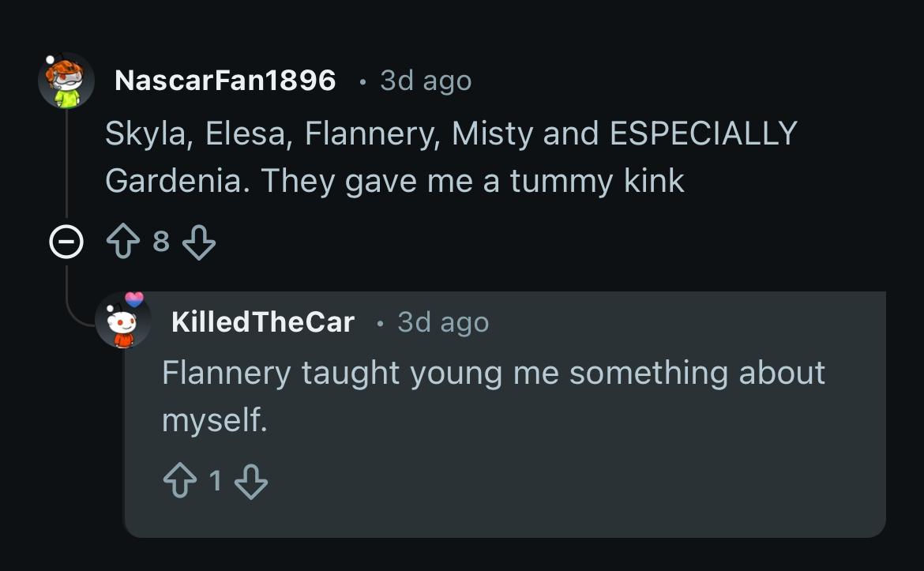Image resolution: width=924 pixels, height=571 pixels.
Task: Open the KilledTheCar username link
Action: point(262,322)
